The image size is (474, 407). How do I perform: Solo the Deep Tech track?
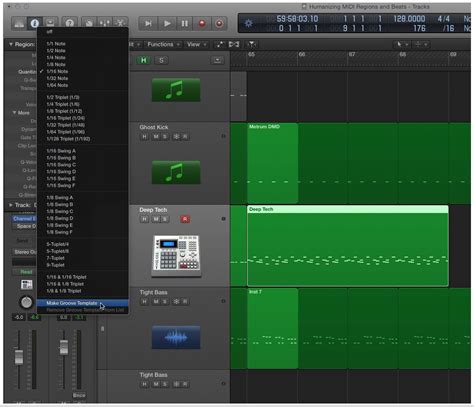pyautogui.click(x=165, y=219)
